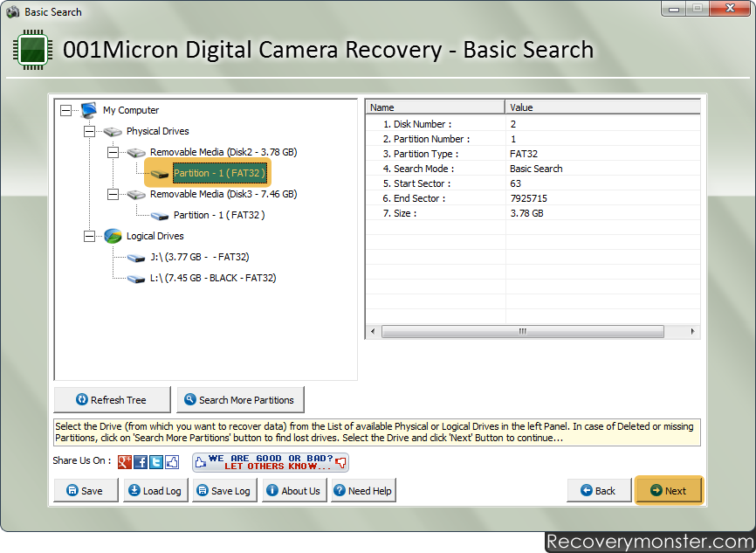The image size is (756, 553).
Task: Collapse the Physical Drives node
Action: pyautogui.click(x=89, y=131)
